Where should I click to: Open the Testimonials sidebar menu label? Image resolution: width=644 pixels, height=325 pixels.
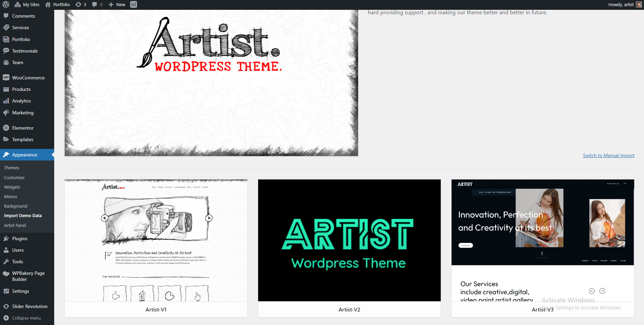25,51
